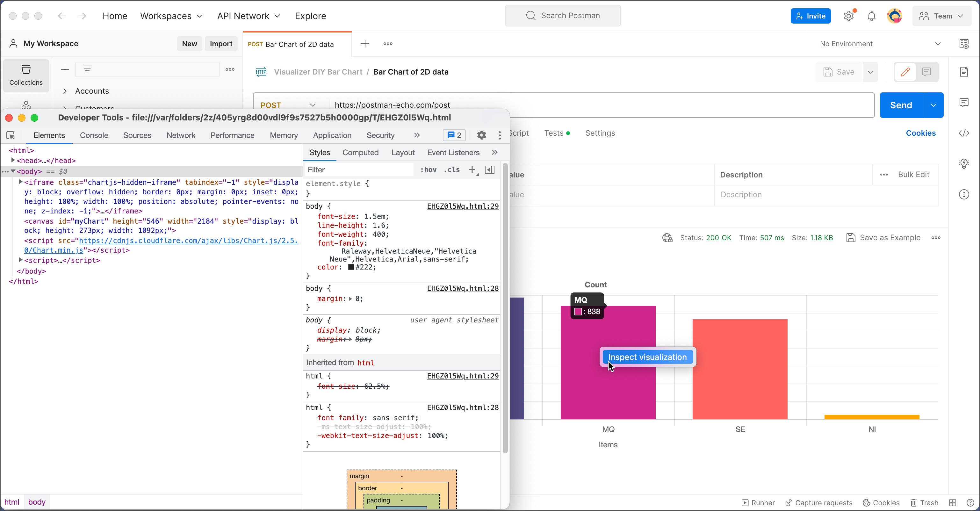Image resolution: width=980 pixels, height=511 pixels.
Task: Toggle the :hov element state button
Action: (429, 170)
